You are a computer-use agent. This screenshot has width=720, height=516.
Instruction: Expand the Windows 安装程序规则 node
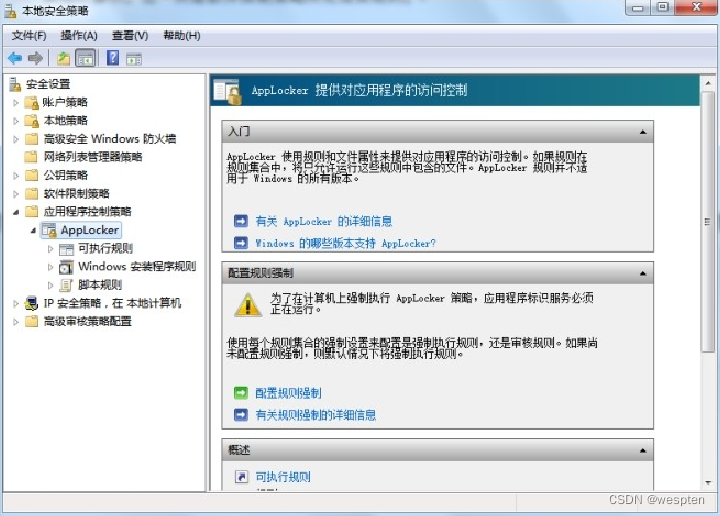[x=51, y=267]
